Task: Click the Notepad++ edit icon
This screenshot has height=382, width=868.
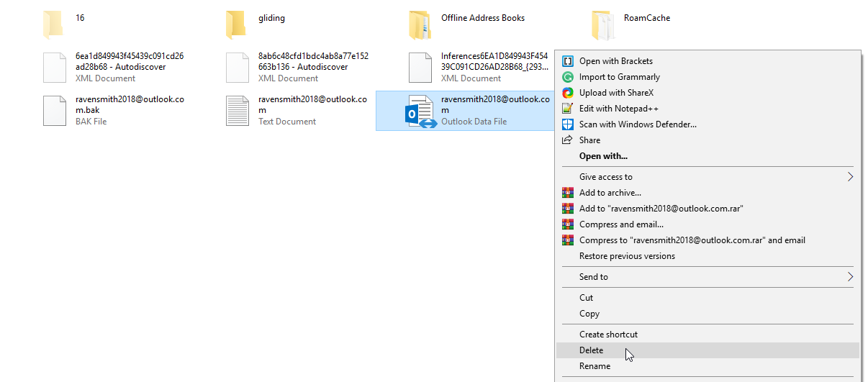Action: tap(567, 109)
